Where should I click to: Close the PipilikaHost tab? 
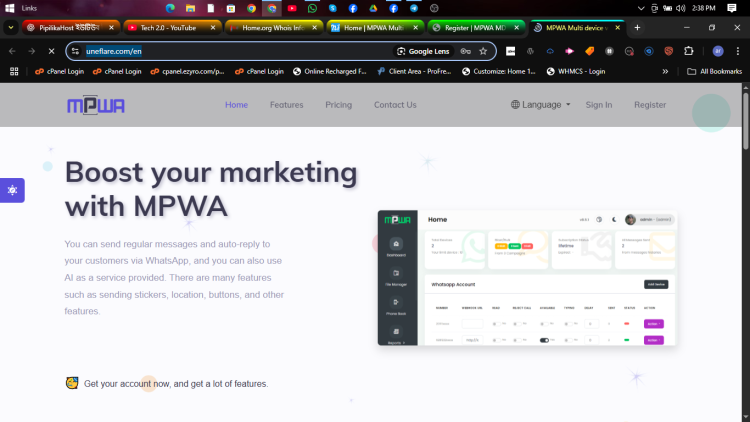(111, 28)
